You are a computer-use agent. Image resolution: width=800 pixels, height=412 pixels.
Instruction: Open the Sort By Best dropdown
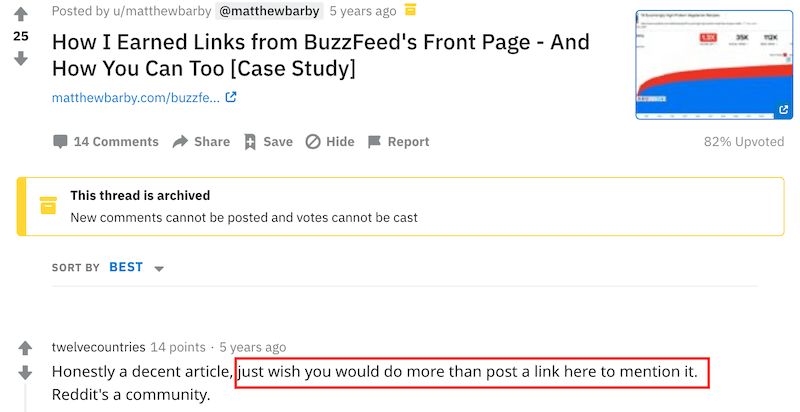pyautogui.click(x=136, y=267)
